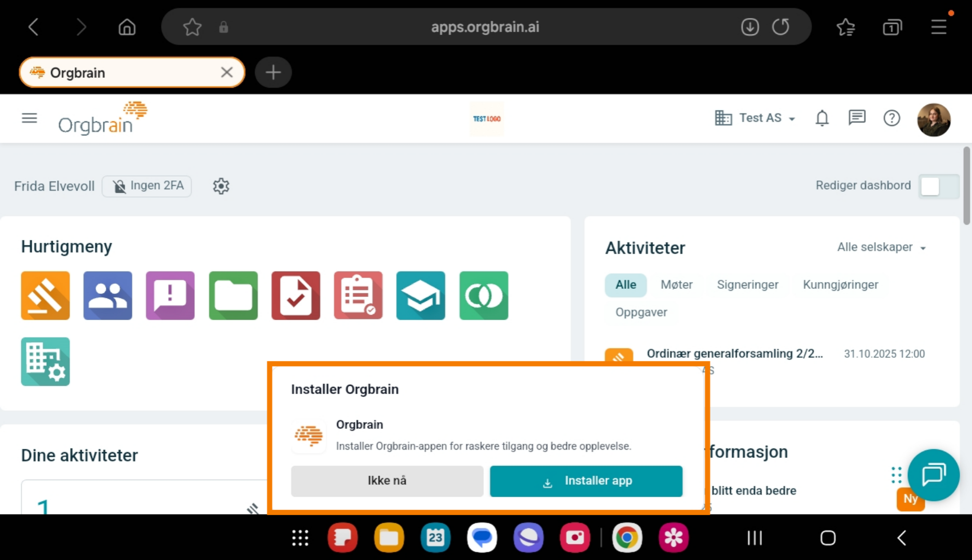This screenshot has width=972, height=560.
Task: Switch to the Signeringer tab
Action: tap(747, 285)
